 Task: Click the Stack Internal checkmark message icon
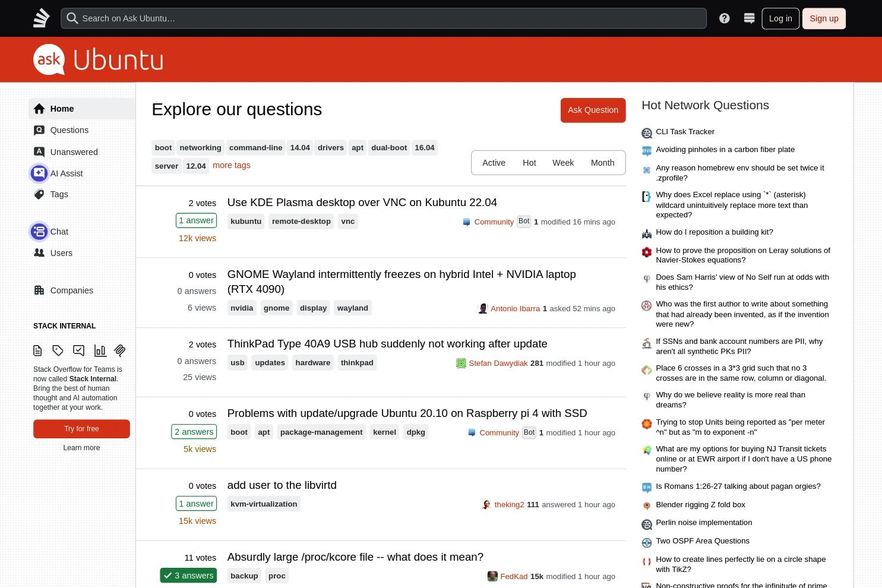point(79,350)
